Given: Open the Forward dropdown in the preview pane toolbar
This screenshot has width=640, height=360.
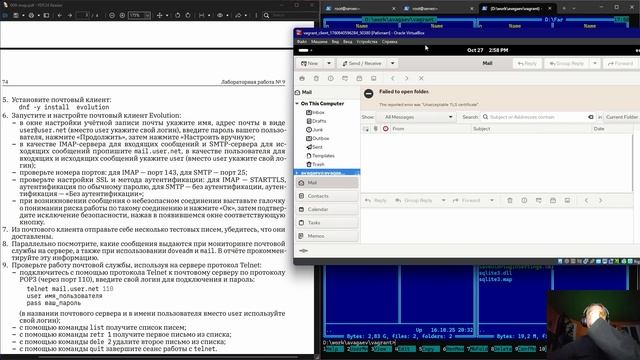Looking at the screenshot, I should click(x=492, y=200).
